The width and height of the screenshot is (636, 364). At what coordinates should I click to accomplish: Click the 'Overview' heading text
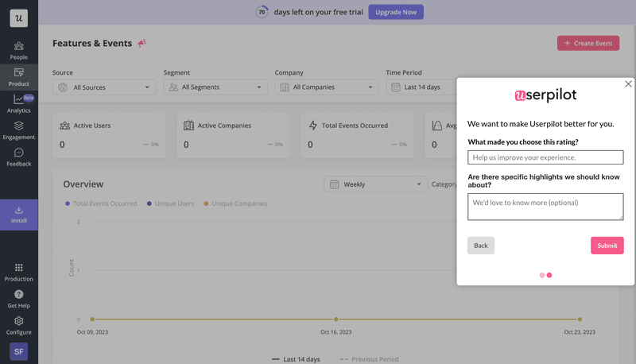(83, 184)
